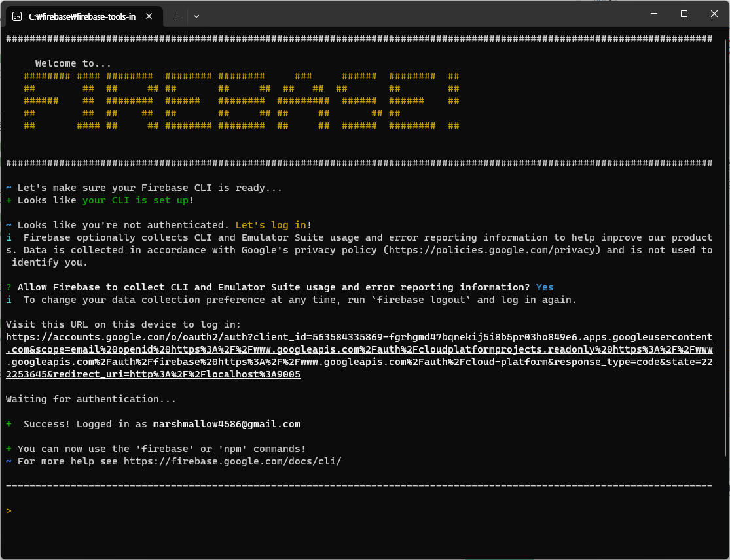Viewport: 730px width, 560px height.
Task: Click 'Waiting for authentication...' text
Action: (x=91, y=399)
